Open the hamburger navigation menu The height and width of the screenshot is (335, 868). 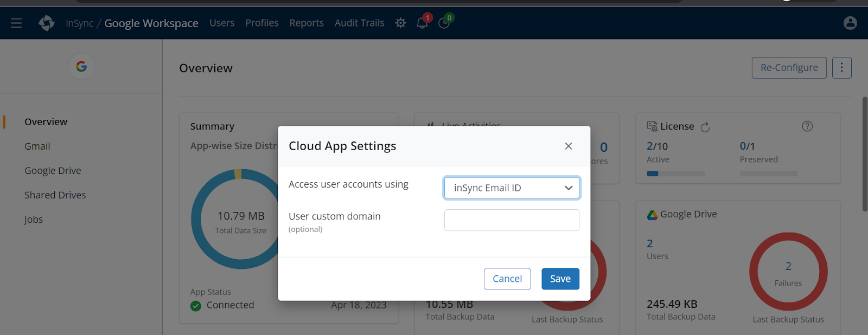pos(16,23)
